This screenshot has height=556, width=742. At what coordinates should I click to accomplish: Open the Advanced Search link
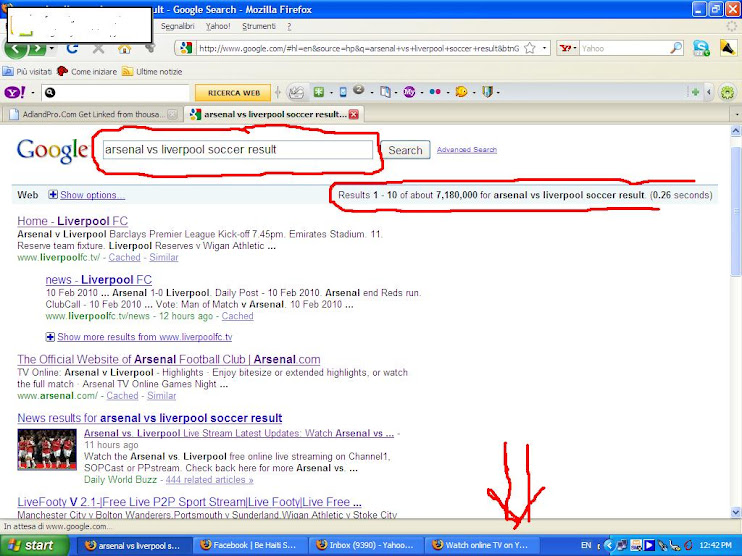click(x=467, y=150)
